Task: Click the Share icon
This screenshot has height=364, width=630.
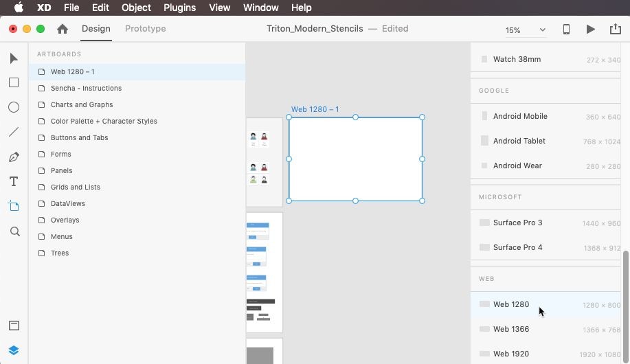Action: [x=615, y=30]
